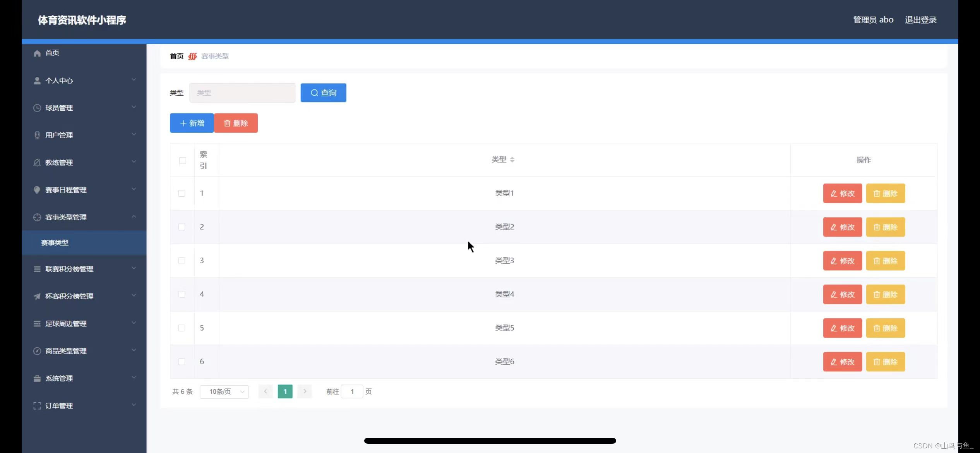Click 退出登录 in the header

click(921, 20)
